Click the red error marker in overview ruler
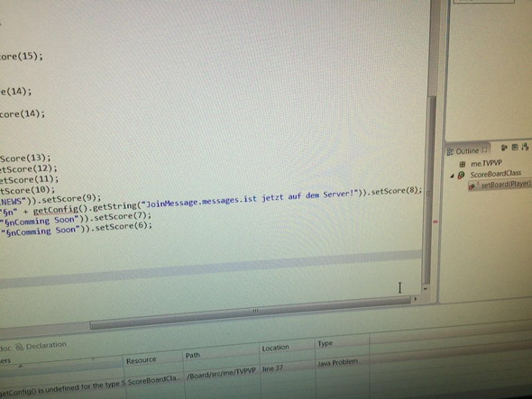The image size is (532, 399). coord(436,222)
